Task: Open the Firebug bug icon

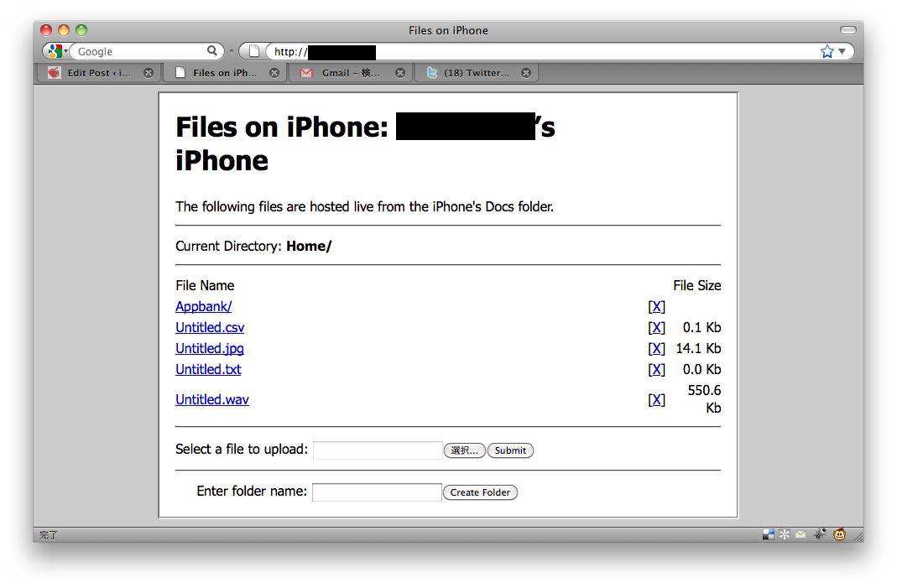Action: pyautogui.click(x=820, y=535)
